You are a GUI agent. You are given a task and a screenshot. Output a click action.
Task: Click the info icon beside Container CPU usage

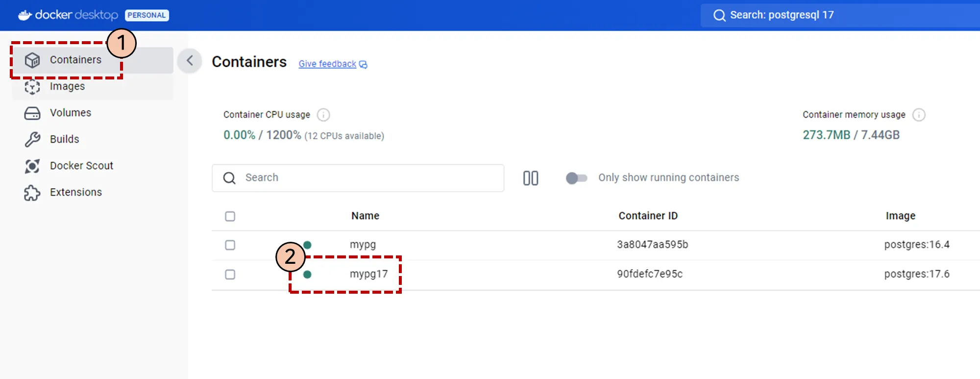pos(323,115)
